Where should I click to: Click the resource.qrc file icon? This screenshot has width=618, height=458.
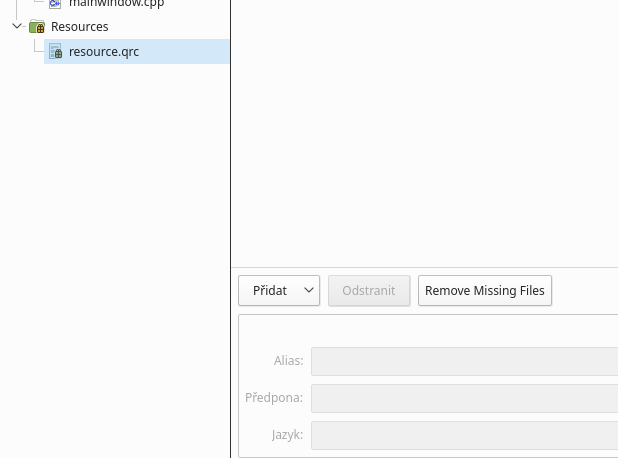pos(56,51)
